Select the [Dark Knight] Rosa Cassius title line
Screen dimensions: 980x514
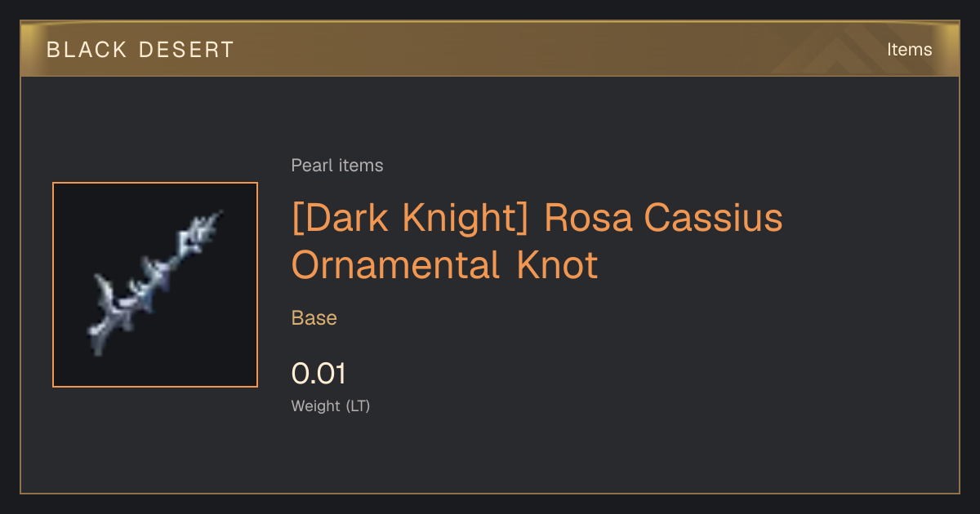click(x=537, y=218)
